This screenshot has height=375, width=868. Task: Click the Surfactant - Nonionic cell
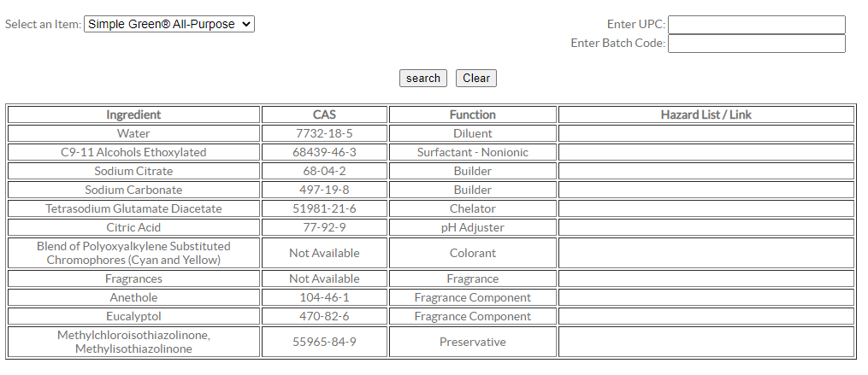(472, 152)
